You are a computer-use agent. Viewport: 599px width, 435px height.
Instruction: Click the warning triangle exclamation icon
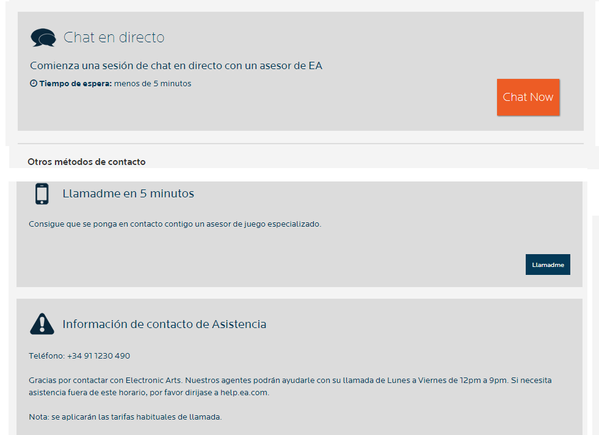coord(42,324)
